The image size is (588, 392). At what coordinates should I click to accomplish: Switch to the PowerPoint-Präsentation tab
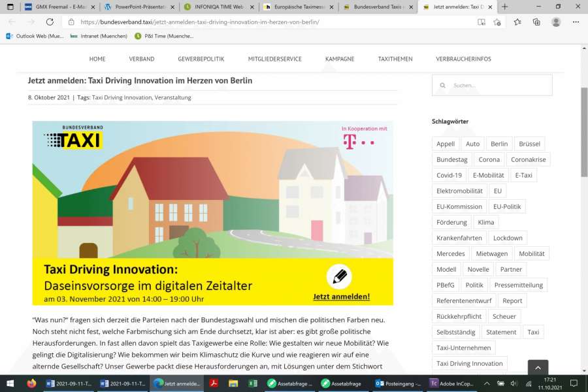click(140, 7)
